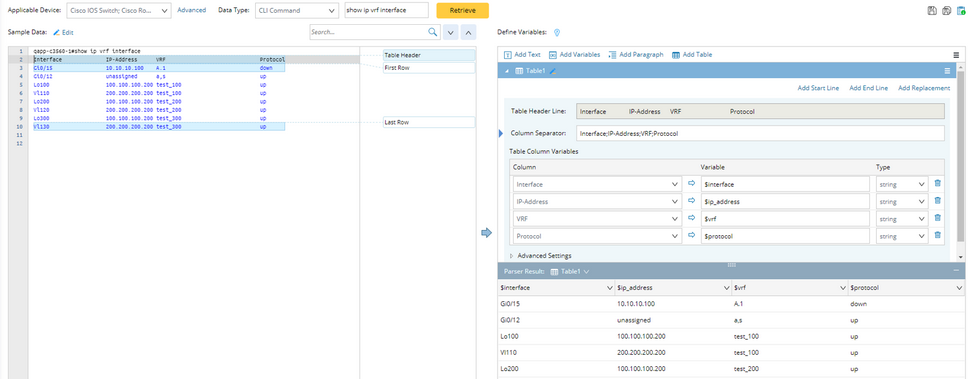Image resolution: width=968 pixels, height=379 pixels.
Task: Open the Advanced link
Action: [191, 10]
